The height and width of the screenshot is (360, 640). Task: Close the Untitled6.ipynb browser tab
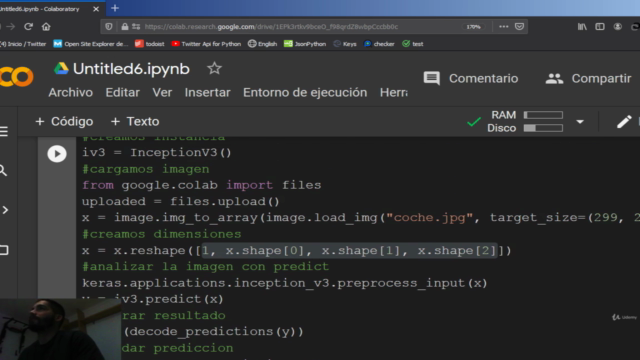96,9
